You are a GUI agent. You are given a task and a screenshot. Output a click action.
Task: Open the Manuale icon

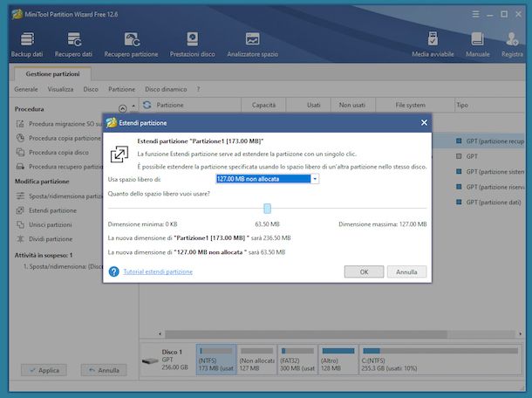click(477, 45)
